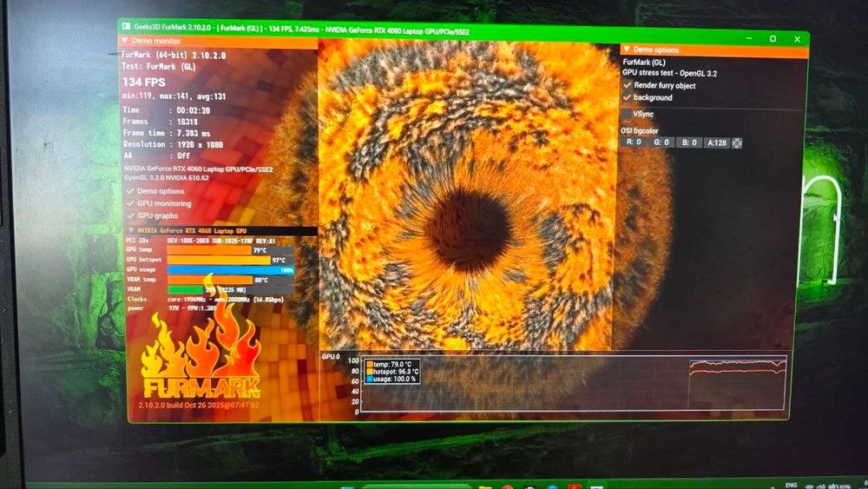Toggle the GPU monitoring checkbox
Screen dimensions: 868x489
(x=131, y=204)
